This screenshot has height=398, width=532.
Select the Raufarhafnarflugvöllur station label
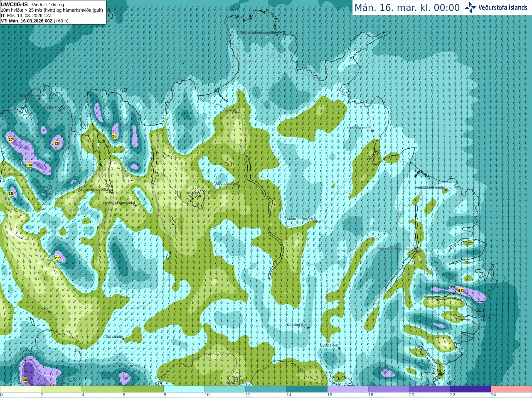258,32
